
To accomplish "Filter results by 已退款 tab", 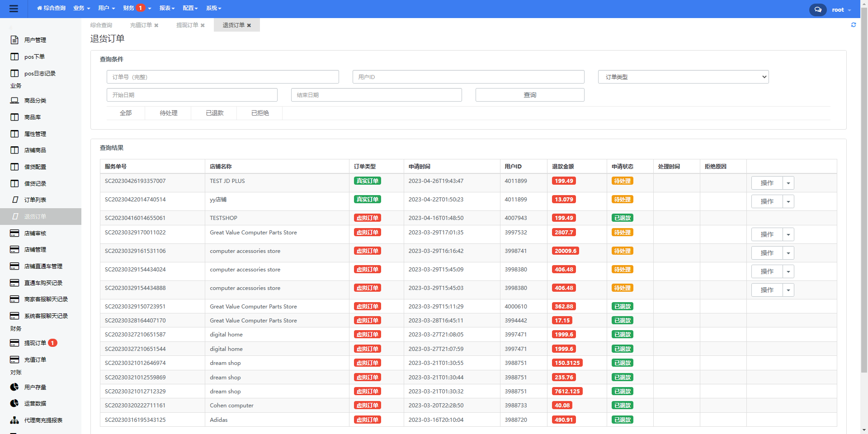I will pos(214,113).
